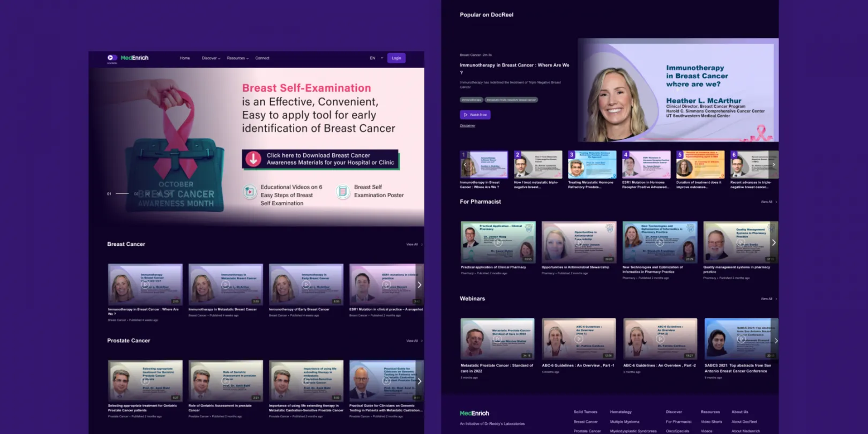Open the Disclaimer link
This screenshot has width=868, height=434.
point(467,125)
